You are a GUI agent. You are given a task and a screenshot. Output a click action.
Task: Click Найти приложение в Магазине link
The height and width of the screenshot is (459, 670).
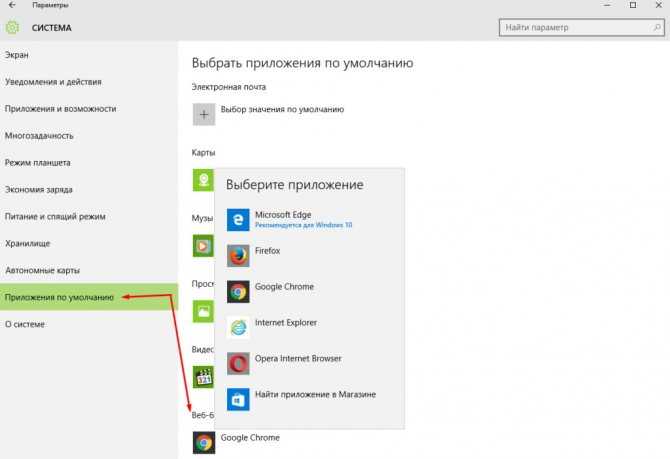pos(315,394)
